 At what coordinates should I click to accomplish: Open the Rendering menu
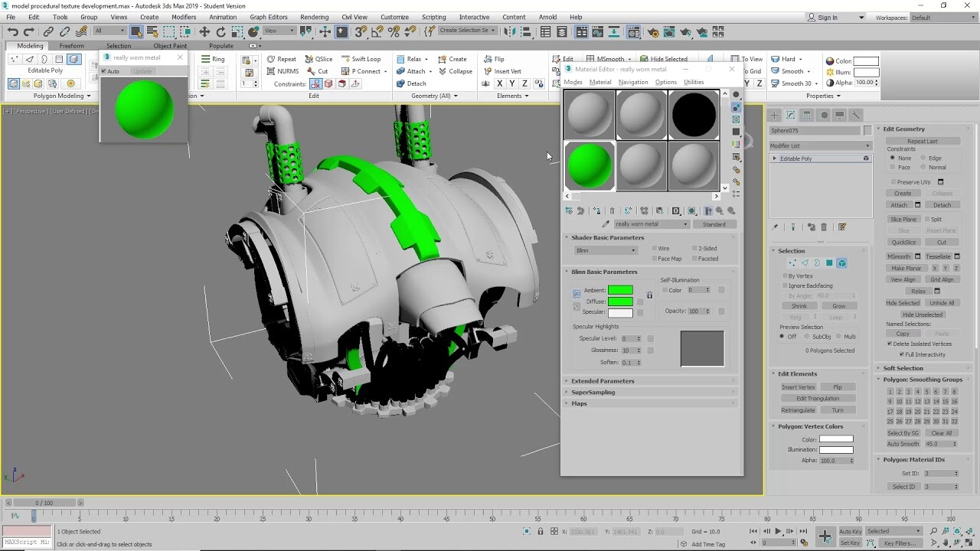313,17
